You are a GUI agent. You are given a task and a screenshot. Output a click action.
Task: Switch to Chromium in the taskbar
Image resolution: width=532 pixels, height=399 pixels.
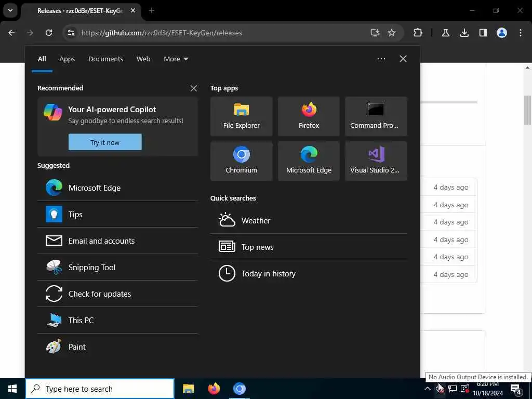pyautogui.click(x=239, y=389)
